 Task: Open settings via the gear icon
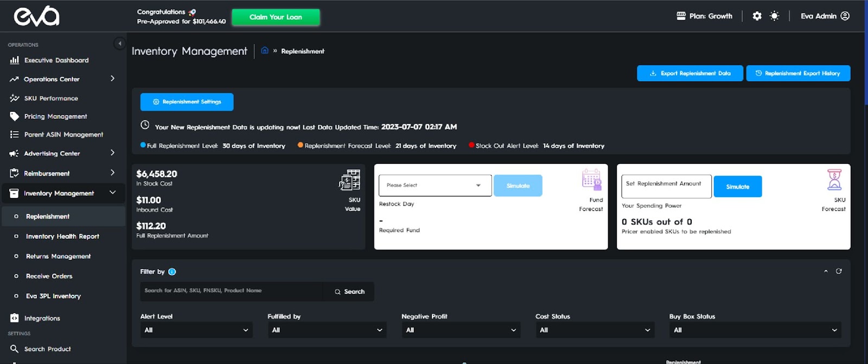click(x=757, y=16)
